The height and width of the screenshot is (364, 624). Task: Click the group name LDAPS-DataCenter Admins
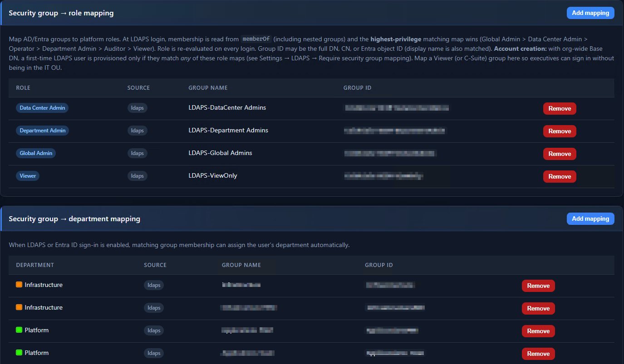[227, 107]
